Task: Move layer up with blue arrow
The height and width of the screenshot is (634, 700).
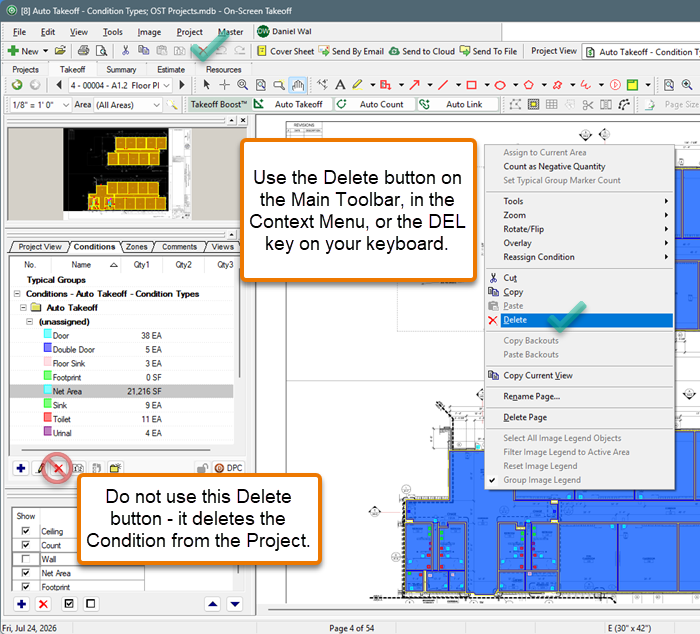Action: pos(213,604)
